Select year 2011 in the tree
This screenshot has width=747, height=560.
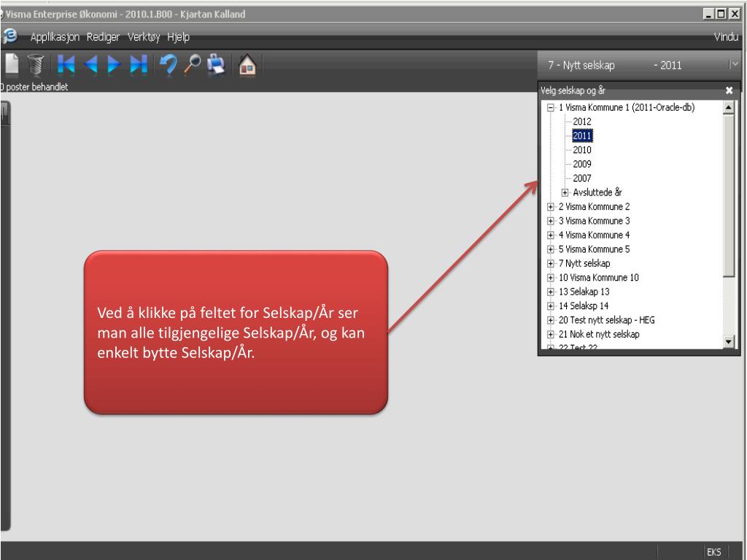582,136
